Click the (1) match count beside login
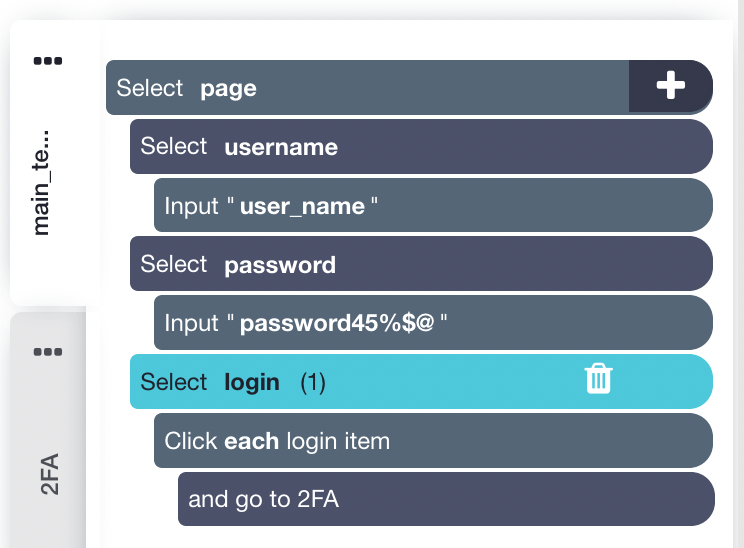 tap(313, 382)
